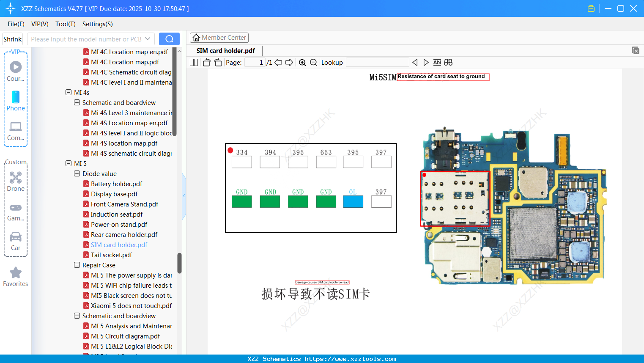Click the yellow VIP store icon in title bar
This screenshot has width=644, height=363.
click(591, 8)
